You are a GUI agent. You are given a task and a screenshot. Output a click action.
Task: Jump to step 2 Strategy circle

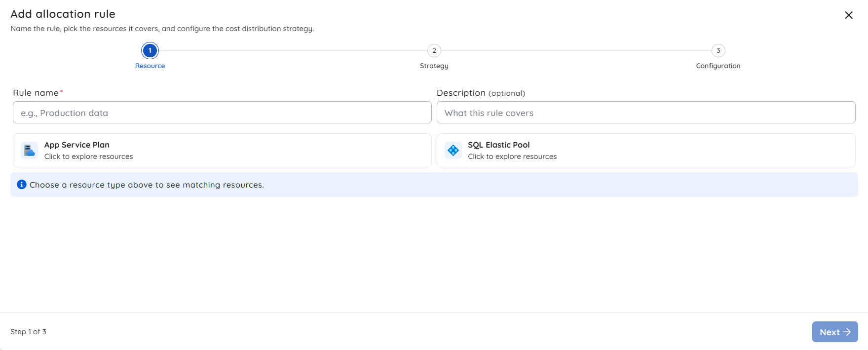coord(434,50)
